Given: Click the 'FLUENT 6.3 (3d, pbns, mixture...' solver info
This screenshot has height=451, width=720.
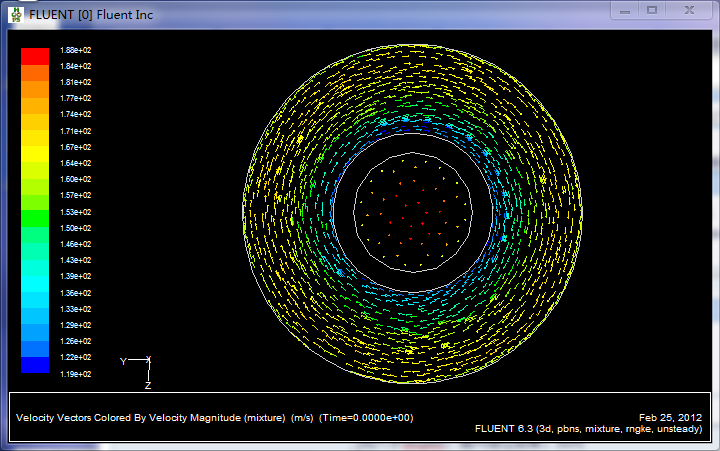Looking at the screenshot, I should pos(589,429).
